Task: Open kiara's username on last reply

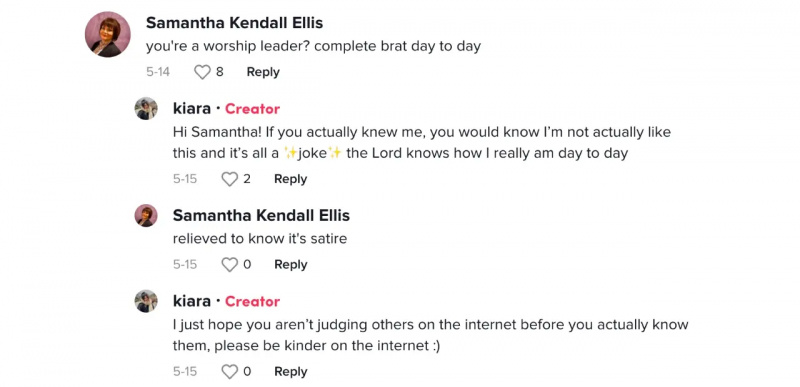Action: point(192,301)
